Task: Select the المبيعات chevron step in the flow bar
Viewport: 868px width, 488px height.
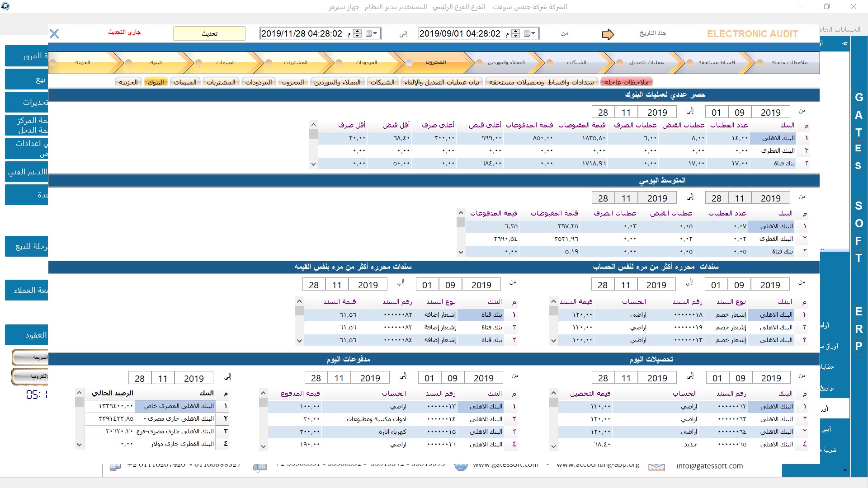Action: pos(225,63)
